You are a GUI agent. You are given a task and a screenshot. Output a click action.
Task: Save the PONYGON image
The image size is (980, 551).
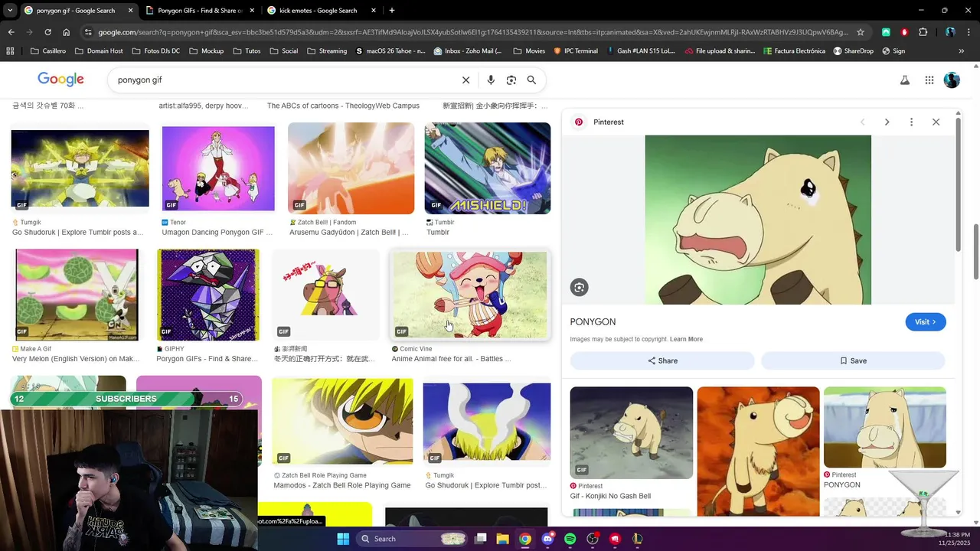pyautogui.click(x=853, y=360)
